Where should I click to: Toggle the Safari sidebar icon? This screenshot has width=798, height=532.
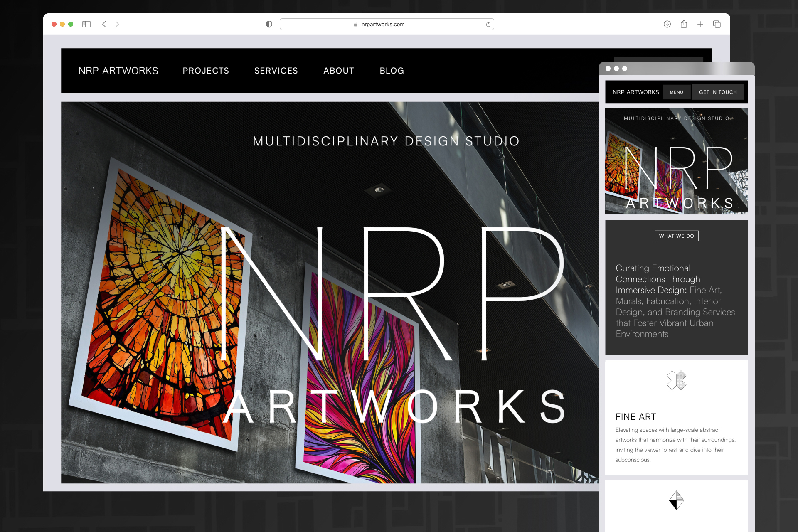(87, 24)
